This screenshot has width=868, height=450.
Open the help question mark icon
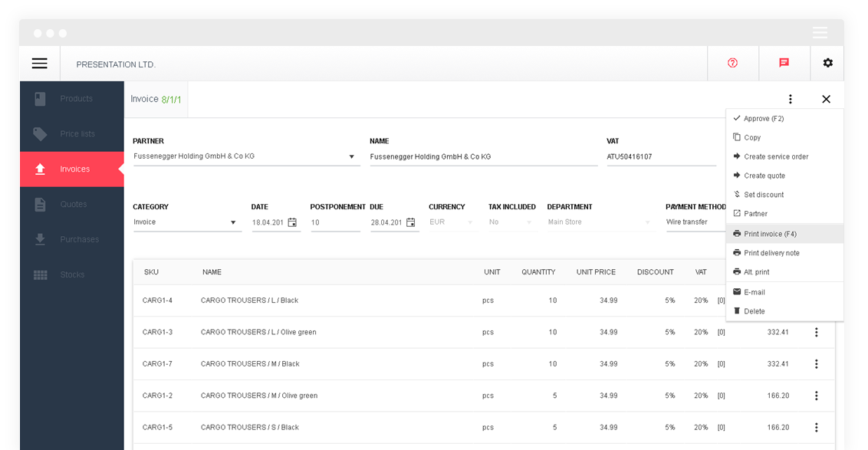(x=732, y=63)
